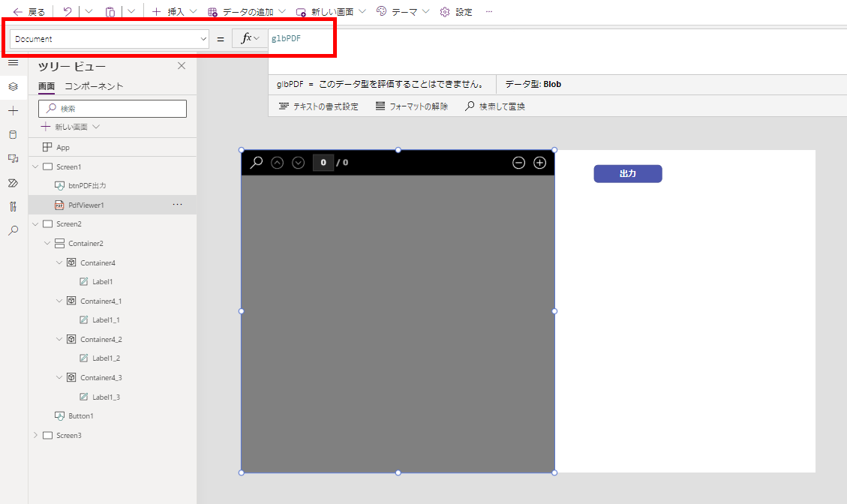This screenshot has height=504, width=847.
Task: Open the Power Automate pane
Action: coord(12,182)
